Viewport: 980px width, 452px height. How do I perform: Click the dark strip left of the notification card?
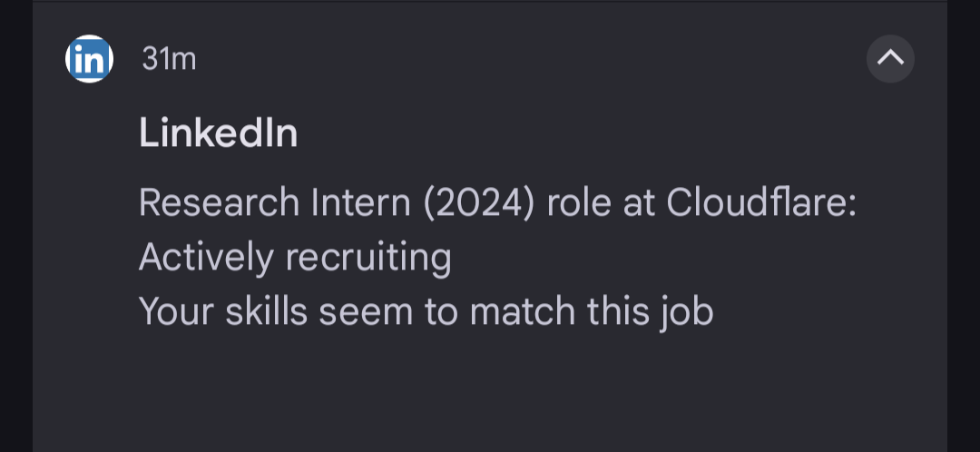16,226
